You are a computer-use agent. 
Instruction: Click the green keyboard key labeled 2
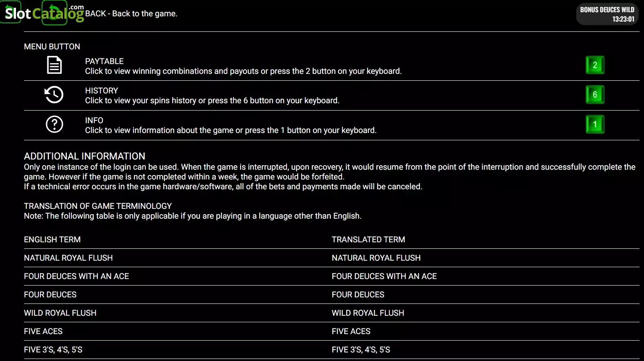pos(595,65)
